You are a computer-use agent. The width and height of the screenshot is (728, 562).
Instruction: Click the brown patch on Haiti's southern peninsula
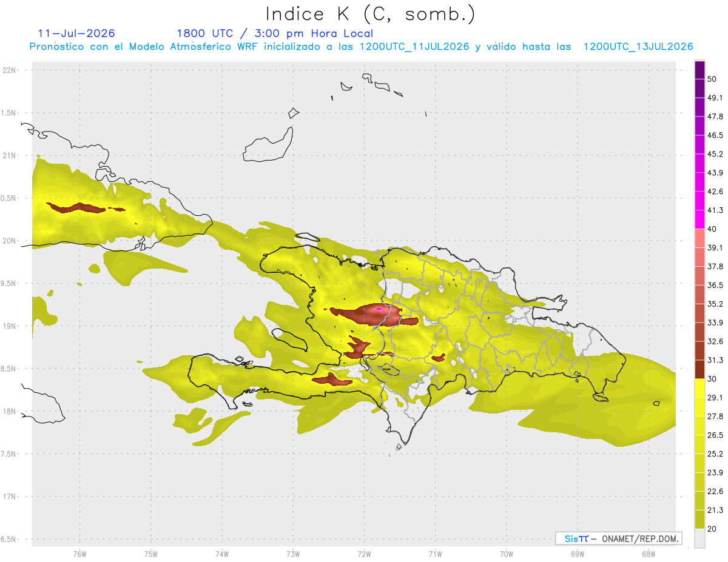[x=331, y=380]
